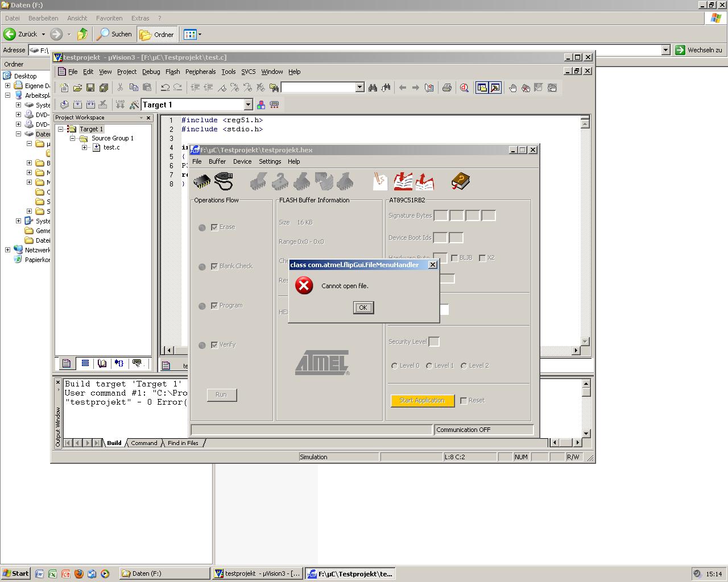Click the LOAD download to flash icon
This screenshot has width=728, height=582.
(120, 105)
